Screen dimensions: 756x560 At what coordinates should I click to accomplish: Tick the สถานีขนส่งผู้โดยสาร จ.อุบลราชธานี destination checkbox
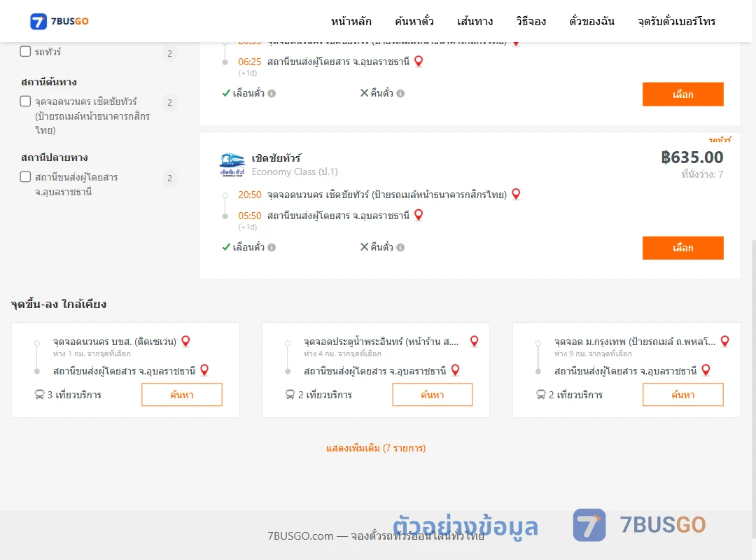tap(25, 176)
